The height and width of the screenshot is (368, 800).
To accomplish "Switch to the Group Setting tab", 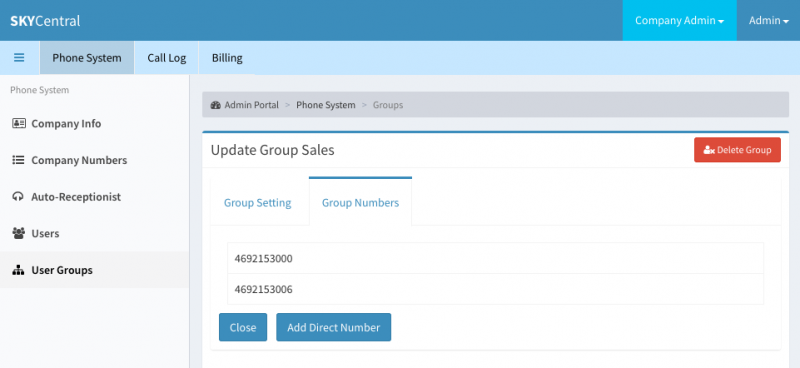I will tap(258, 203).
